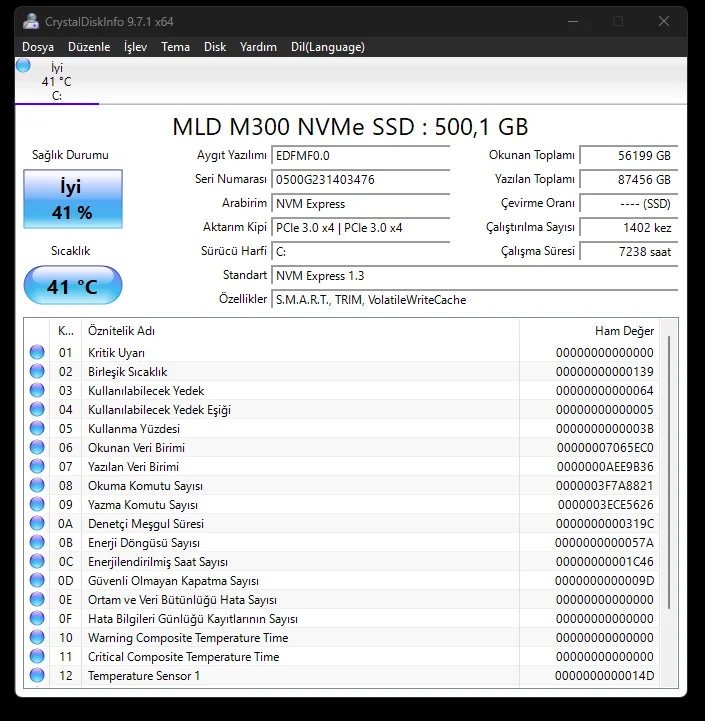Click the Standart field NVM Express 1.3
This screenshot has width=705, height=721.
(x=475, y=275)
